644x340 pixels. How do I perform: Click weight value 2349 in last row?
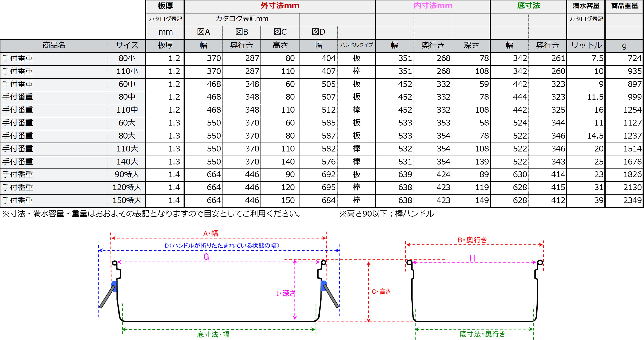[632, 200]
